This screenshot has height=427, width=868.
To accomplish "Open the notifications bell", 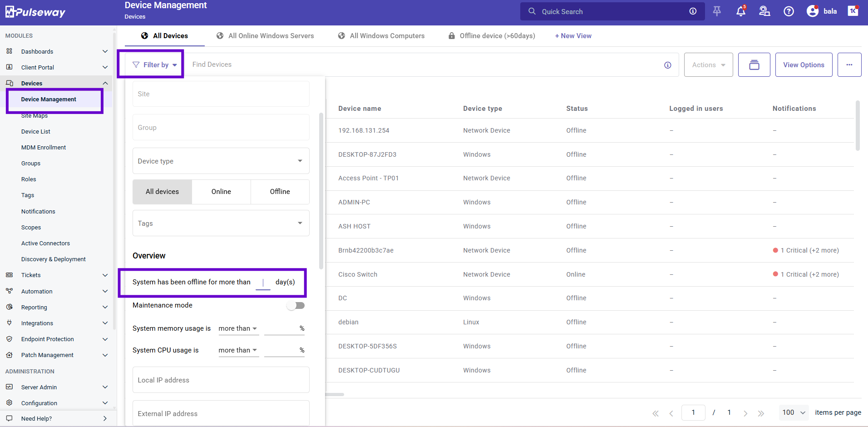I will pyautogui.click(x=741, y=11).
